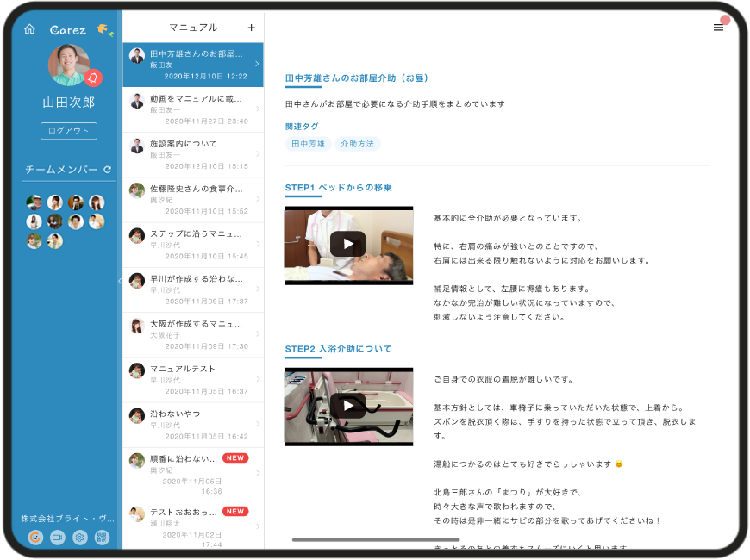Open notifications with the red bell icon
750x560 pixels.
[x=93, y=78]
